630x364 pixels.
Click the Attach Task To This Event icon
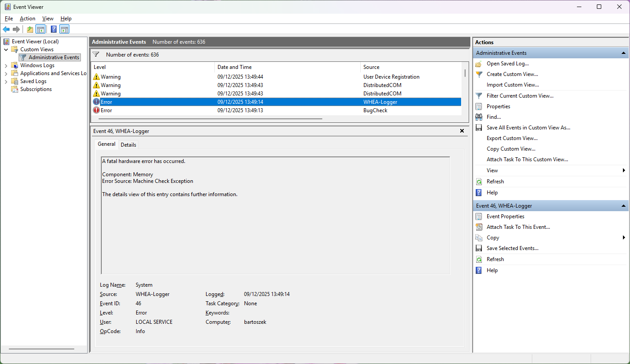[x=478, y=227]
